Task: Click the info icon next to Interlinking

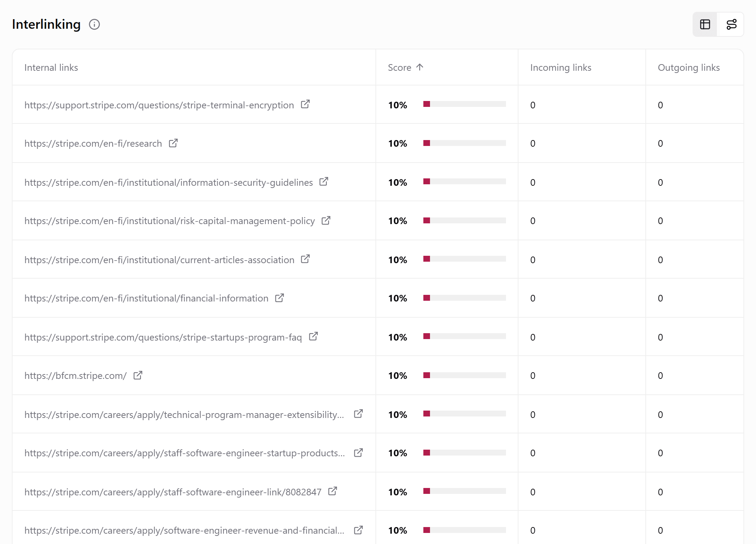Action: [x=94, y=24]
